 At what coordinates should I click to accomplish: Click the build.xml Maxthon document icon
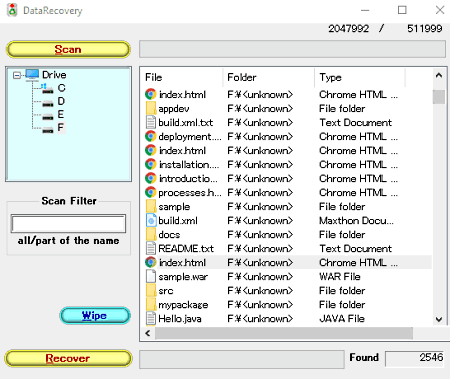coord(151,220)
